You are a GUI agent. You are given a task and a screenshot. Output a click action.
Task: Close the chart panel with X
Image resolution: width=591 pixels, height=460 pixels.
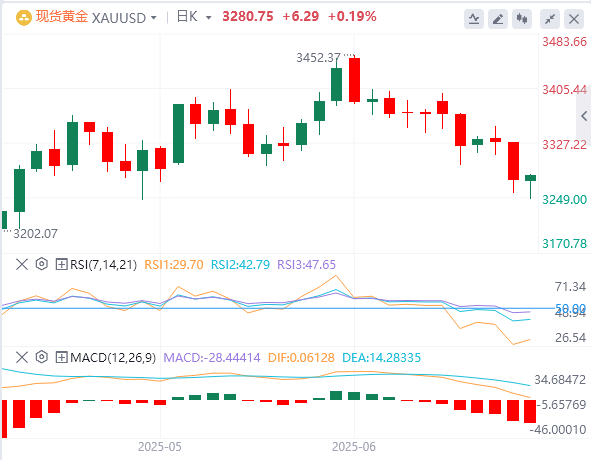coord(574,18)
